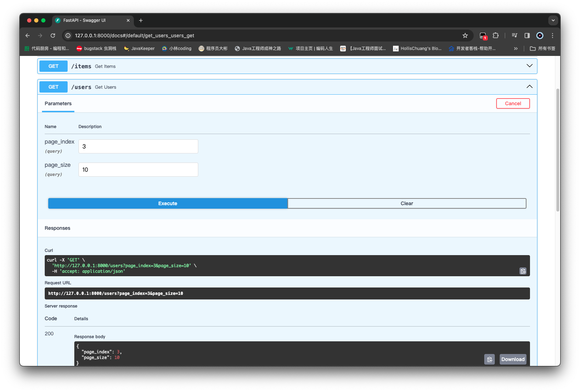Open the 开发者客栈 bookmark
The width and height of the screenshot is (580, 392).
coord(472,49)
